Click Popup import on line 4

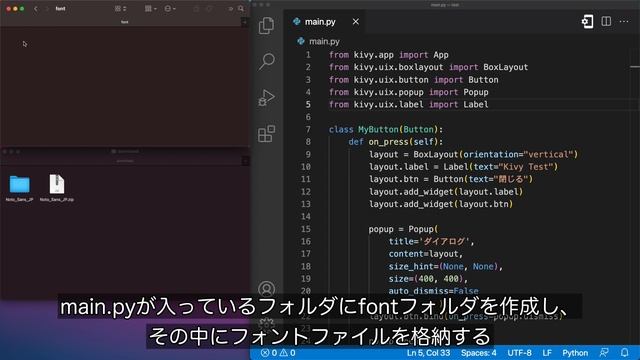476,92
